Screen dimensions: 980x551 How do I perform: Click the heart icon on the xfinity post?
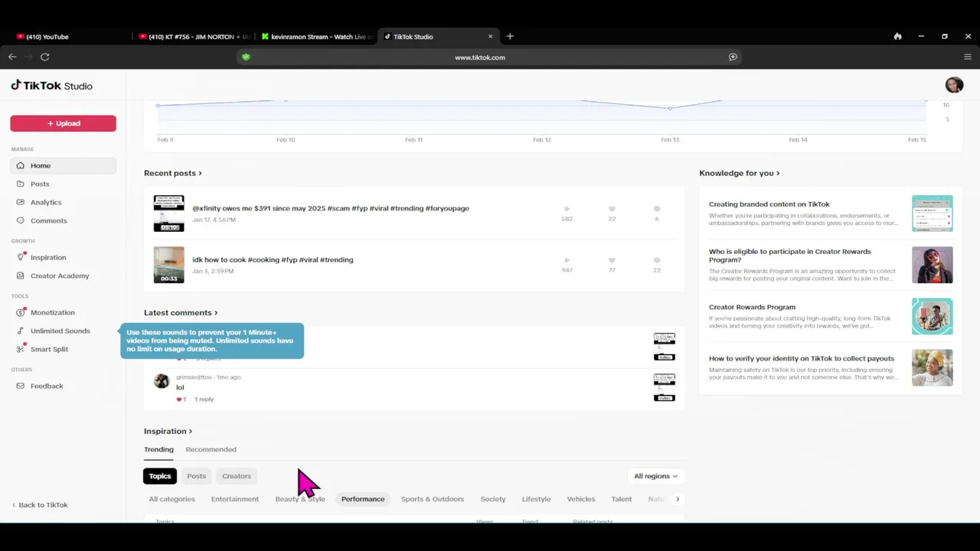(x=612, y=209)
